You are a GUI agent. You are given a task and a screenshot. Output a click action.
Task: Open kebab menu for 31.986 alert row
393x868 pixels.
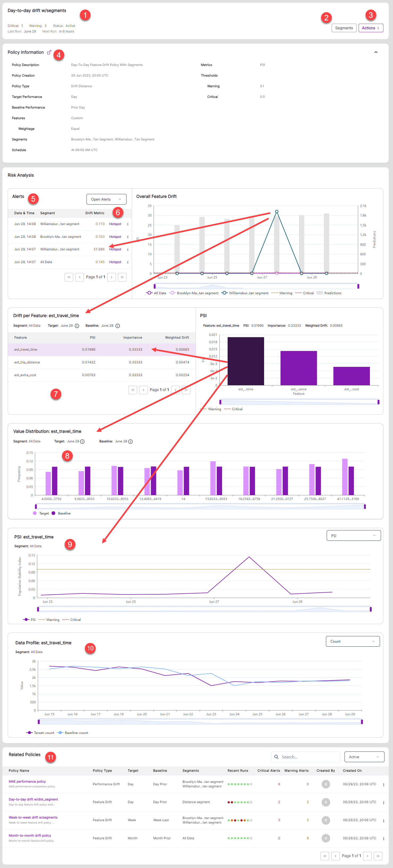128,250
